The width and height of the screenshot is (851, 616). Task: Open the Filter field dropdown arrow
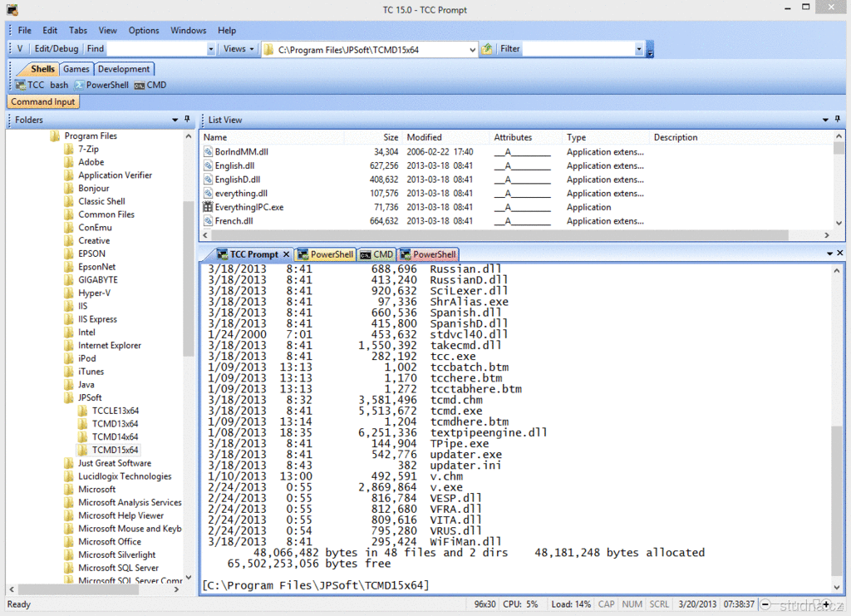click(639, 50)
